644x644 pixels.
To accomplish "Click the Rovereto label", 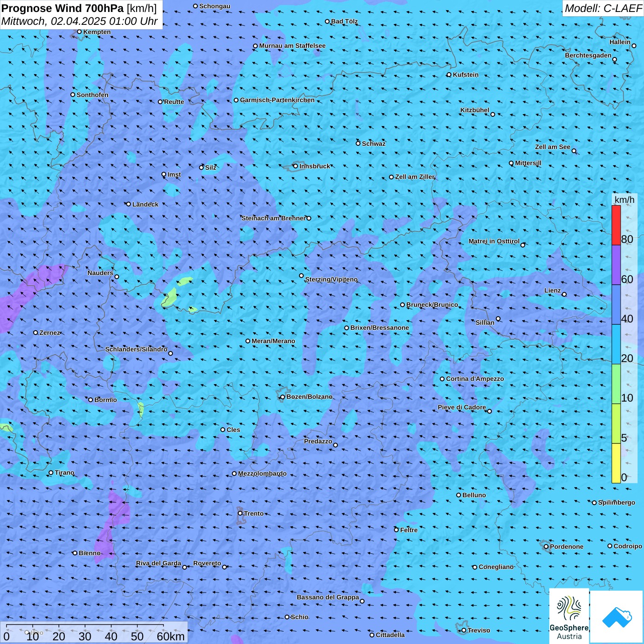I will [x=207, y=563].
